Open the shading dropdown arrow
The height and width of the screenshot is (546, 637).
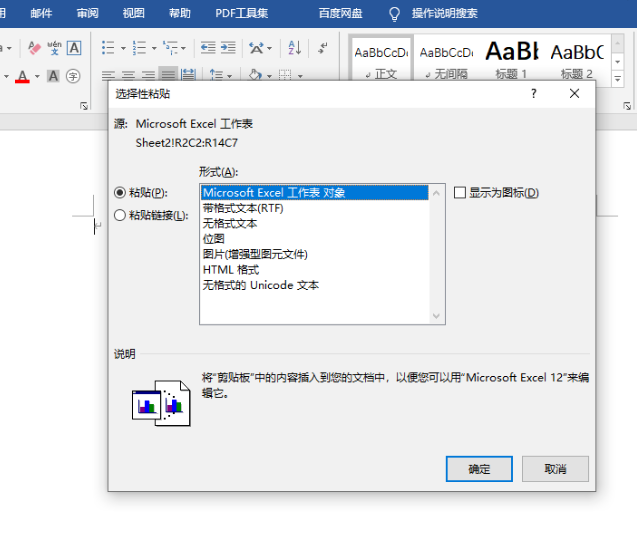click(x=269, y=76)
